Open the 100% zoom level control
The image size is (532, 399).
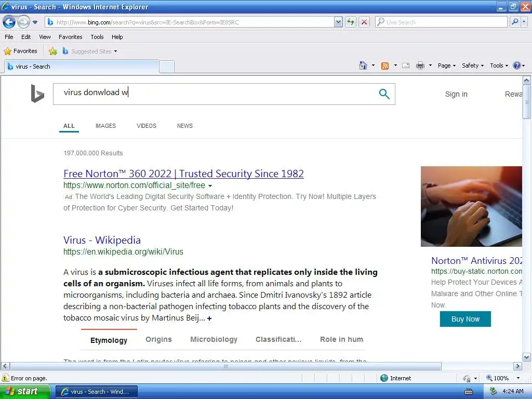click(x=503, y=378)
